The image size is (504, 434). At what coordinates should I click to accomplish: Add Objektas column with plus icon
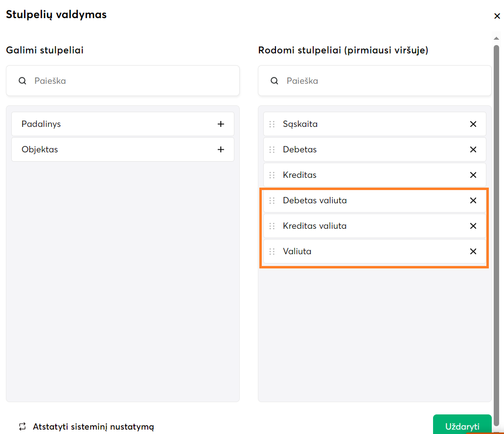pyautogui.click(x=221, y=149)
